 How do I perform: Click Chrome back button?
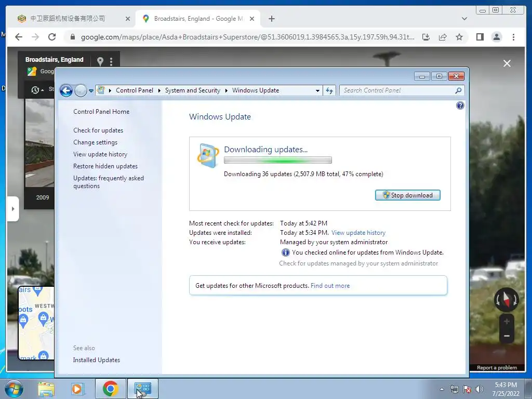(x=19, y=37)
